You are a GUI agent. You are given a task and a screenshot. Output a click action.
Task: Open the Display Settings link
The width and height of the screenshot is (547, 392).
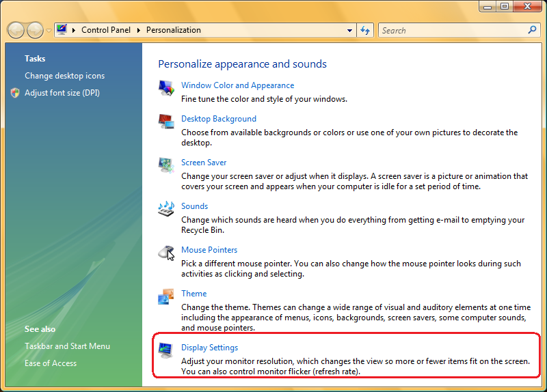210,348
